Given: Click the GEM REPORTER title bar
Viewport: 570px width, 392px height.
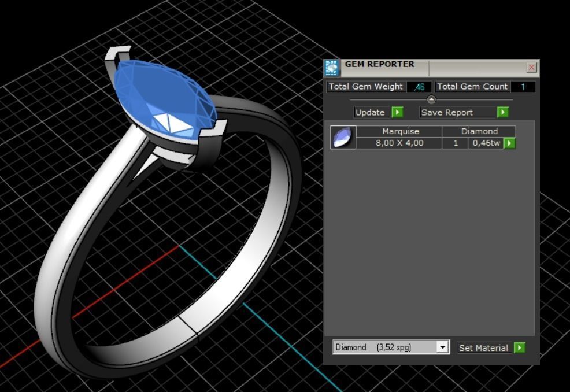Looking at the screenshot, I should point(432,68).
